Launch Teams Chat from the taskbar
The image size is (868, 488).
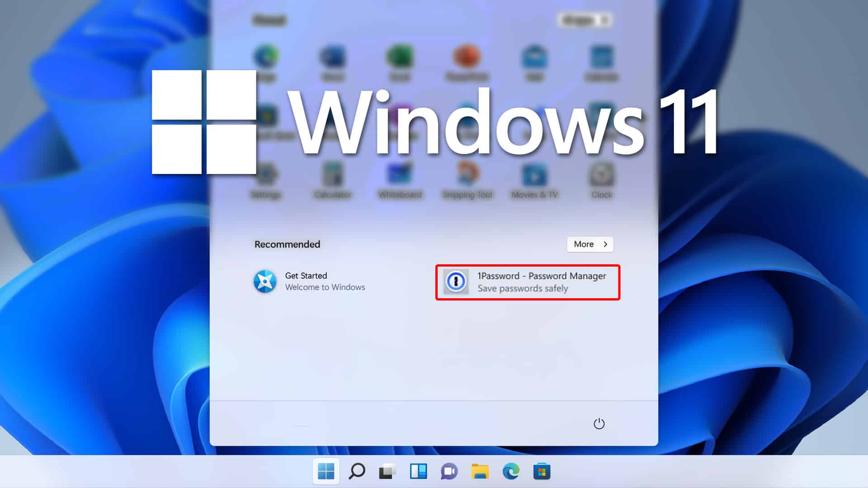point(449,471)
